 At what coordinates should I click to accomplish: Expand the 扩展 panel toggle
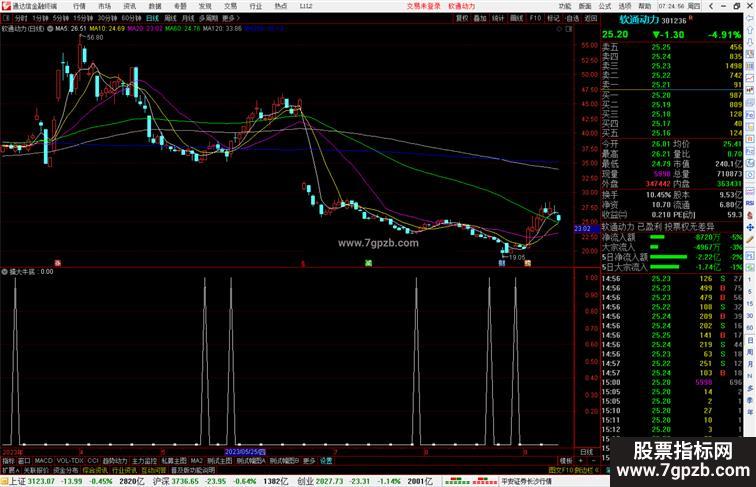pyautogui.click(x=10, y=470)
